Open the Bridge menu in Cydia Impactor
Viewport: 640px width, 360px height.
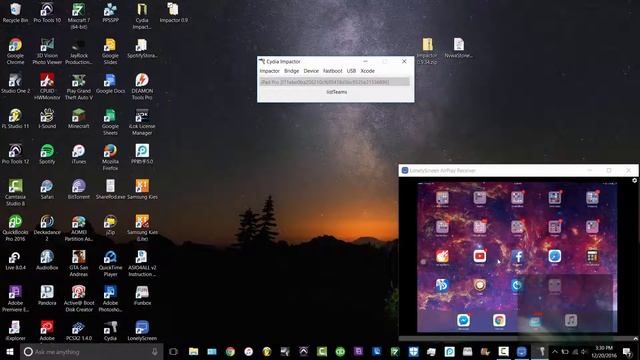coord(291,71)
